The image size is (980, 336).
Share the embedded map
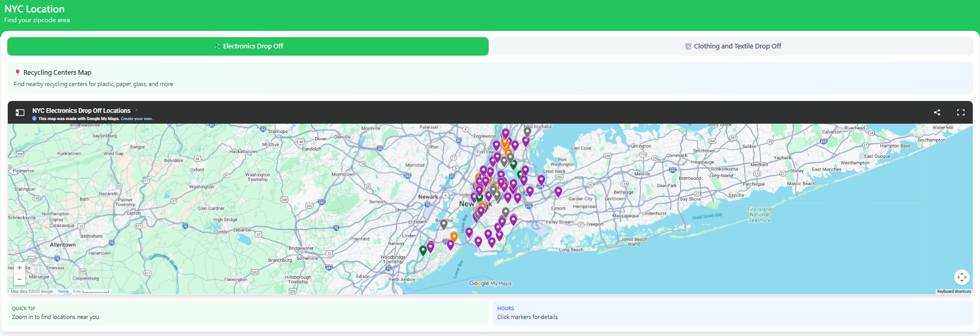point(937,112)
